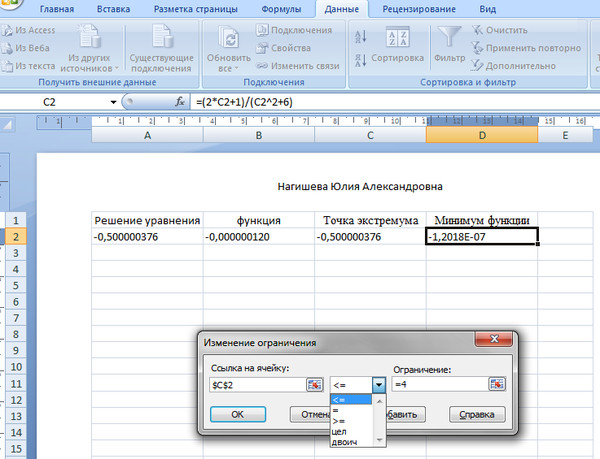Screen dimensions: 600x459
Task: Open From other sources (Из других источников)
Action: pos(90,48)
